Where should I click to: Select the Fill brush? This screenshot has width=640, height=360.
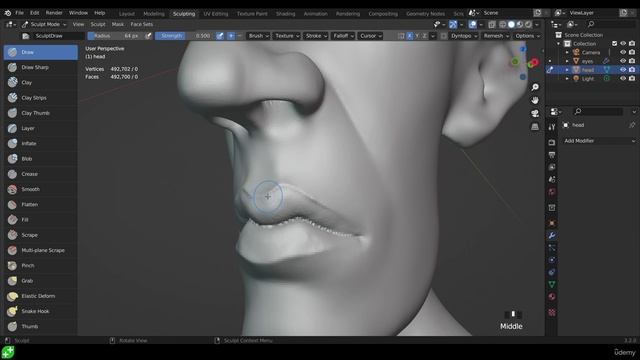(40, 220)
